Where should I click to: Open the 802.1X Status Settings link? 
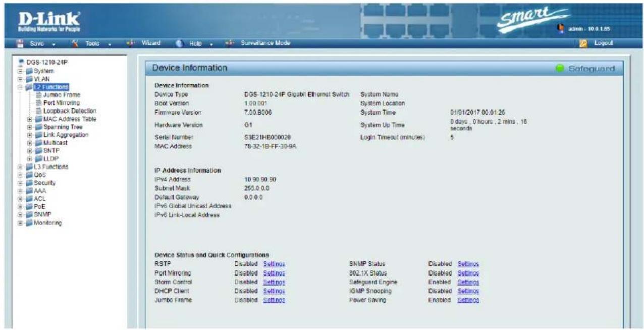[468, 273]
